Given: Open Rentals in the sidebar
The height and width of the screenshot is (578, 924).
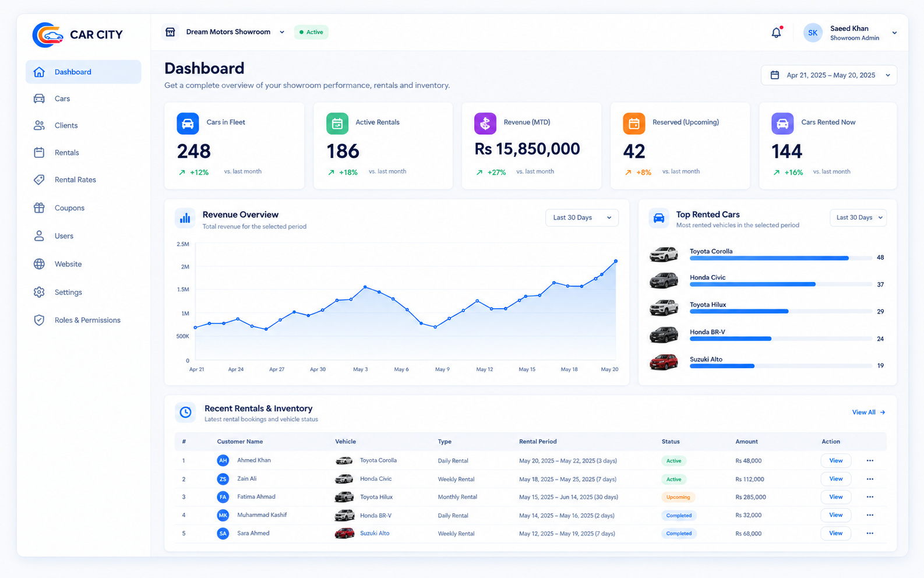Looking at the screenshot, I should click(x=83, y=153).
